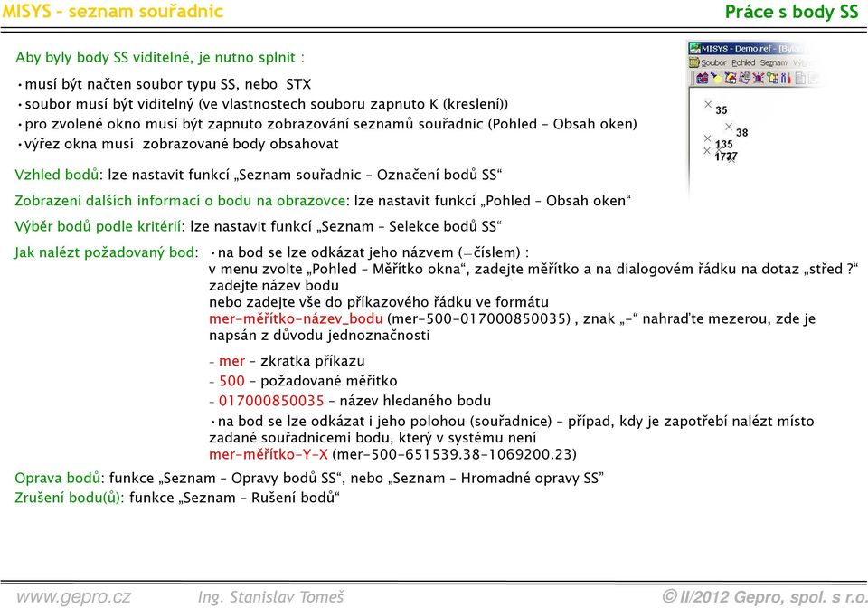Click the blue tools and red screwdriver icon
Viewport: 868px width, 608px height.
pyautogui.click(x=786, y=78)
